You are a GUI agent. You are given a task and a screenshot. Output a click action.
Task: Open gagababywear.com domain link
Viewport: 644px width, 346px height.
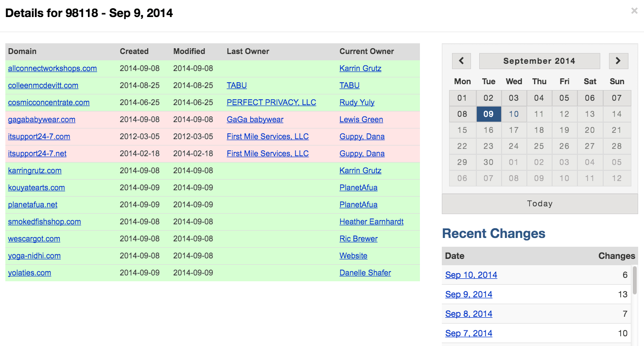coord(42,119)
